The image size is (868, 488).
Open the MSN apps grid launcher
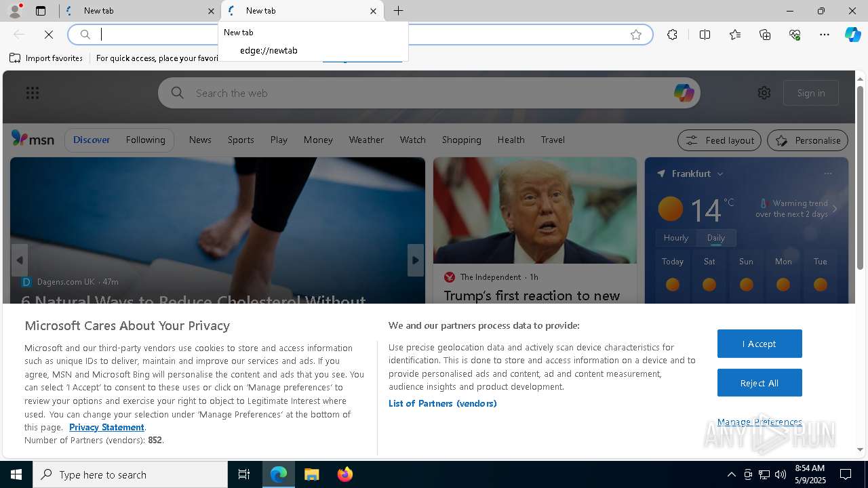[33, 93]
